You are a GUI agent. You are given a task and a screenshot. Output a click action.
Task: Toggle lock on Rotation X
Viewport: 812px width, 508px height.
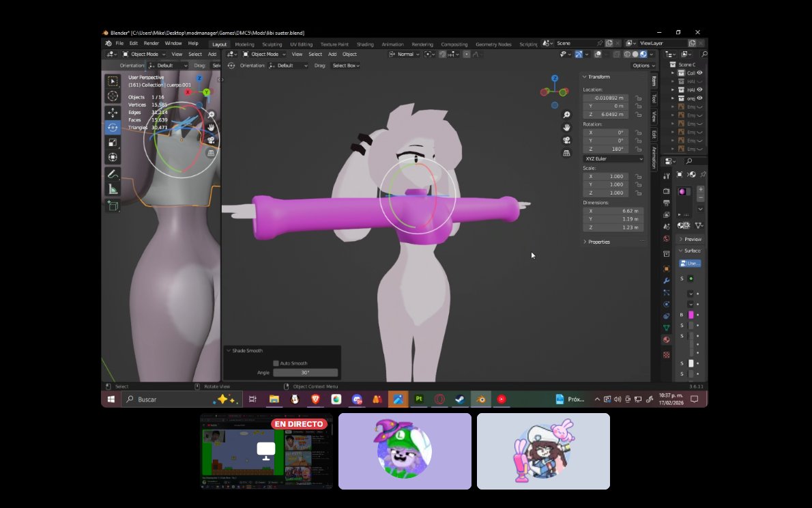click(639, 132)
